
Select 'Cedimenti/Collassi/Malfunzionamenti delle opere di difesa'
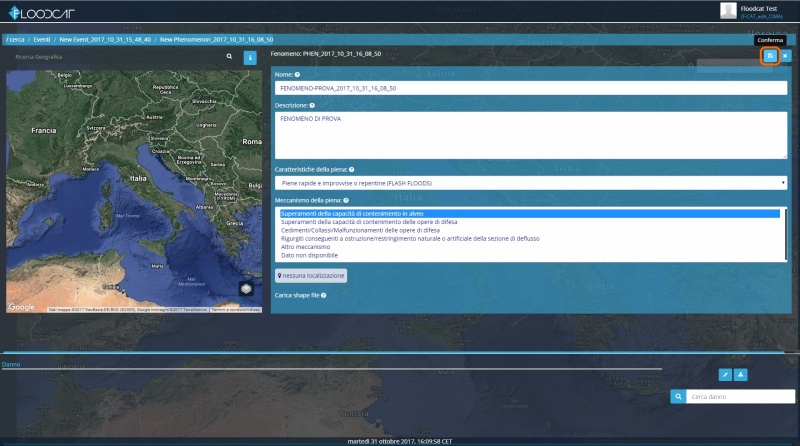[360, 230]
